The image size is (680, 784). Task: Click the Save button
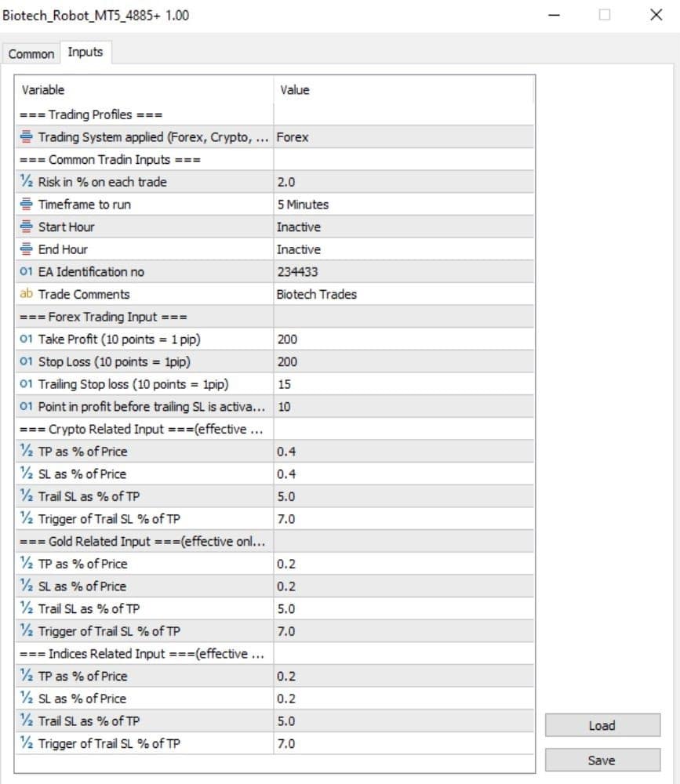602,760
